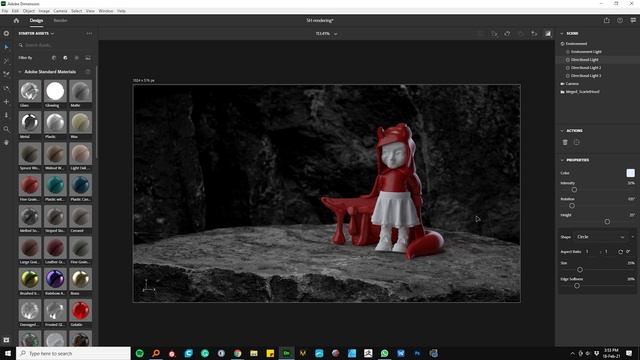This screenshot has width=640, height=360.
Task: Select Directional Light 3 in the Scene panel
Action: pos(586,76)
